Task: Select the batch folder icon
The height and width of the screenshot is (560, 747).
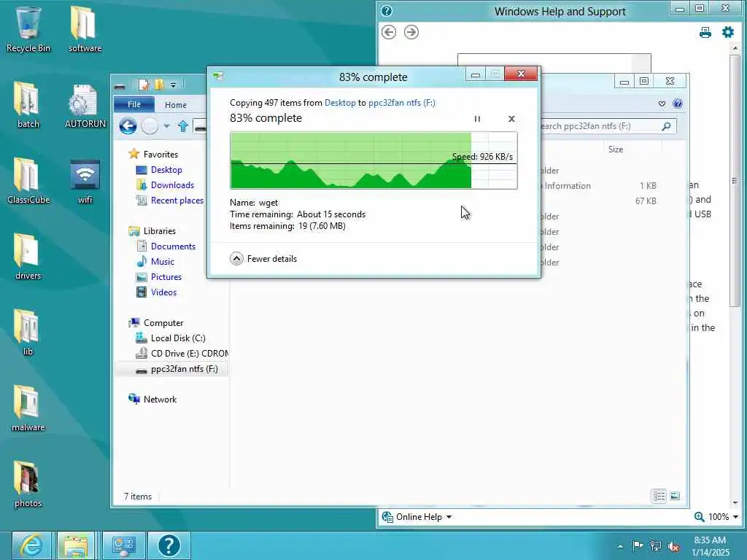Action: click(28, 105)
